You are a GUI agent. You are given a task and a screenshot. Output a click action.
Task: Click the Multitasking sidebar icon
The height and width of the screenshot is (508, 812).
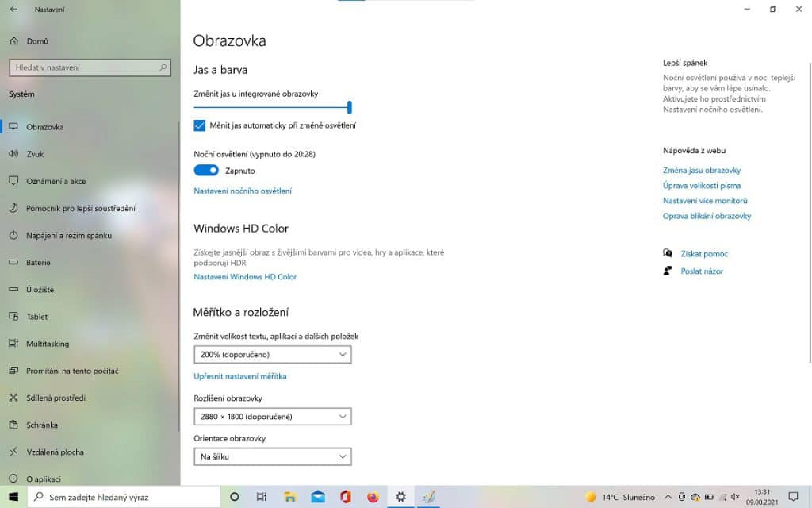(13, 343)
